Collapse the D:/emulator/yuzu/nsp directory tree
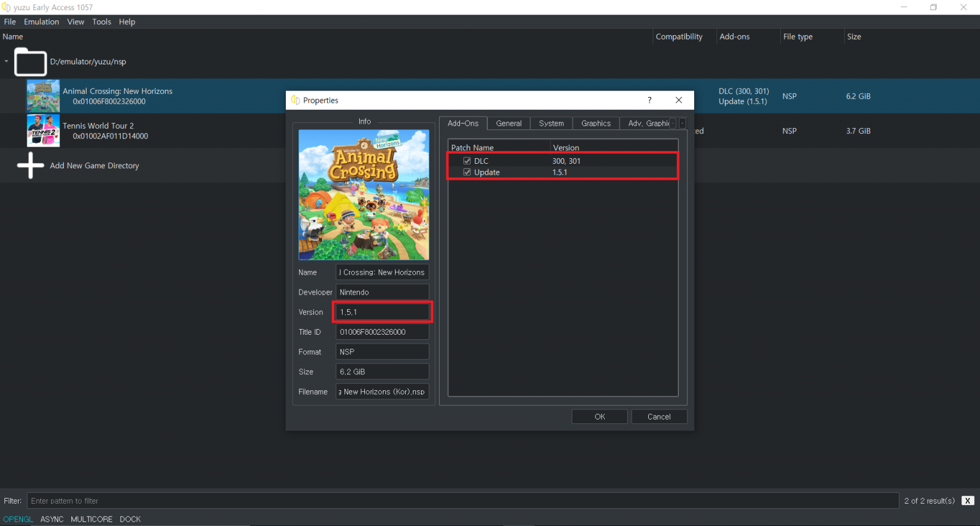Screen dimensions: 980x526 [x=6, y=62]
